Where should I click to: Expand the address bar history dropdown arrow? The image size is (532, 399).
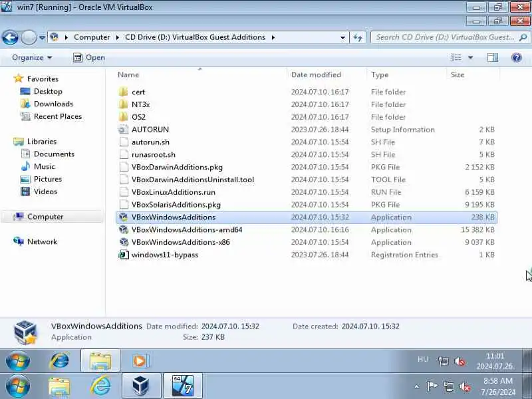[342, 37]
